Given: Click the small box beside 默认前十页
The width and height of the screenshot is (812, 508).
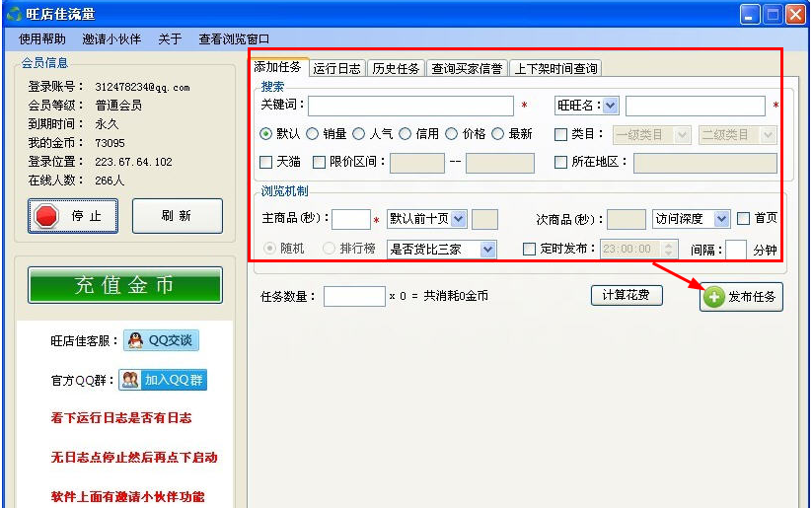Looking at the screenshot, I should tap(484, 219).
